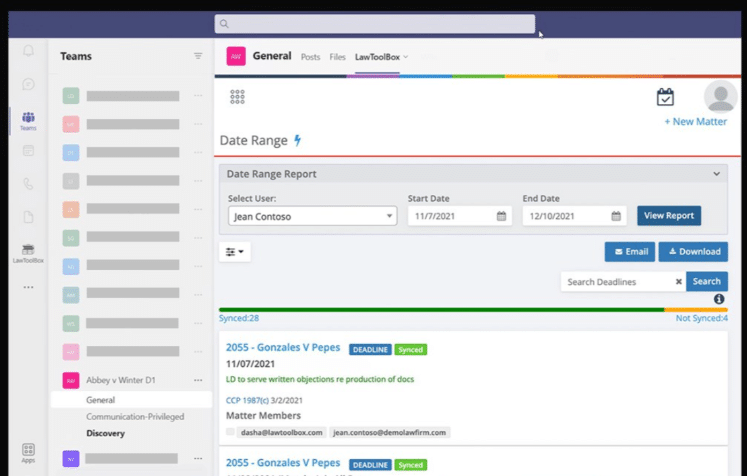The image size is (747, 476).
Task: Tick checkbox beside dasha@lawtoolbox.com
Action: (x=230, y=432)
